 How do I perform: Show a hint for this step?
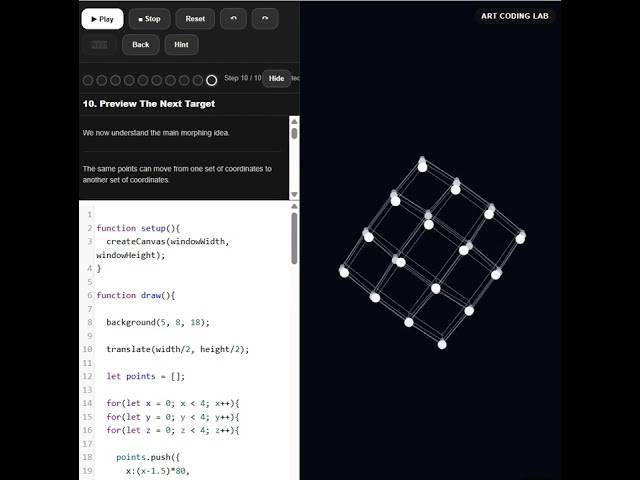click(x=182, y=44)
